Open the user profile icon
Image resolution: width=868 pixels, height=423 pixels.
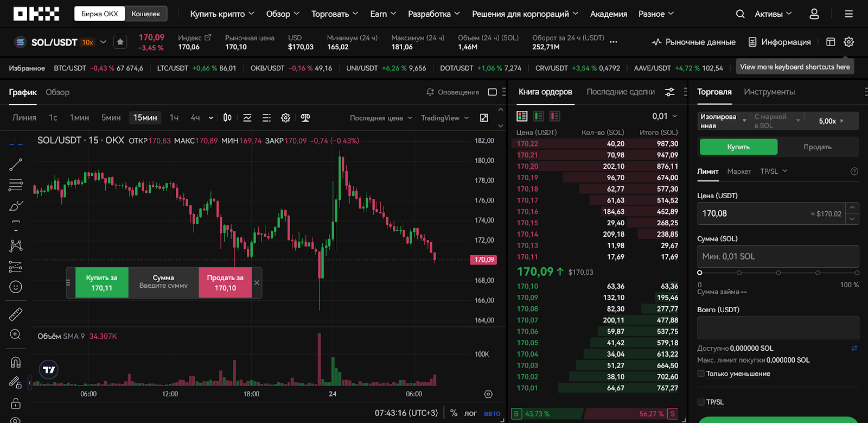pos(814,14)
